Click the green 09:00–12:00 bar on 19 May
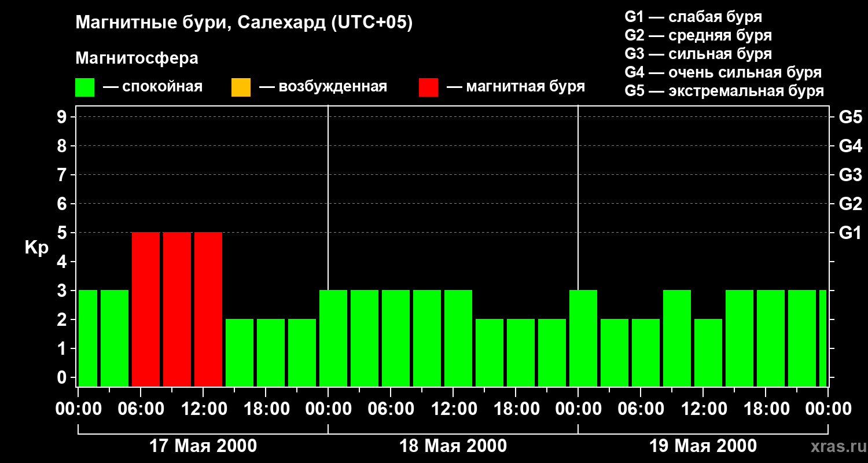The height and width of the screenshot is (463, 868). coord(677,339)
